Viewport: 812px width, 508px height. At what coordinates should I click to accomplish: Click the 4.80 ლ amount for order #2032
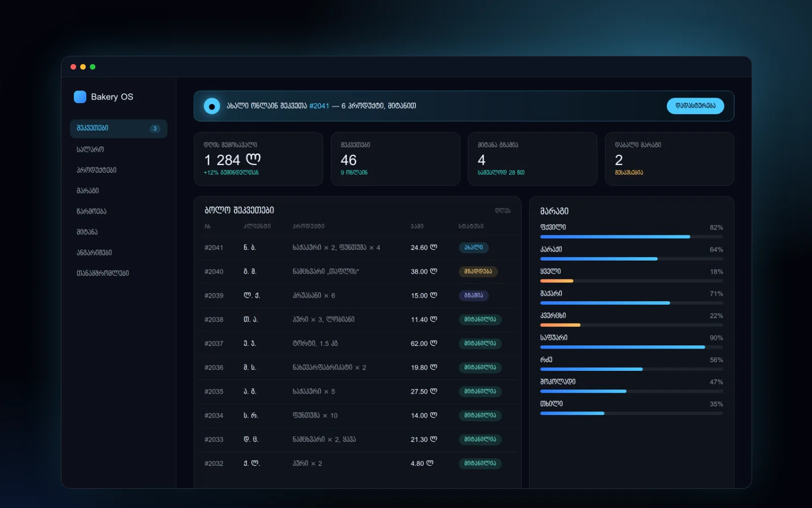point(422,463)
